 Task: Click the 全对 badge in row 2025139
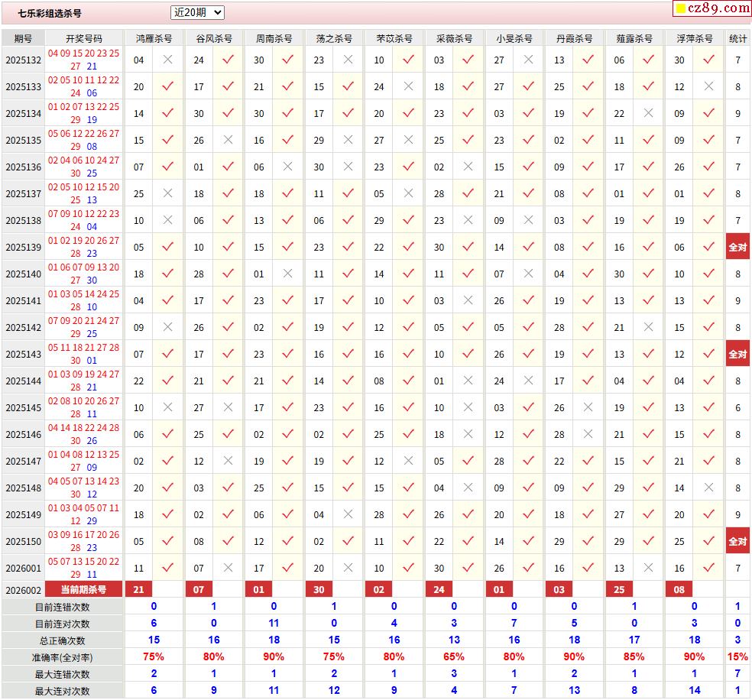pyautogui.click(x=737, y=247)
